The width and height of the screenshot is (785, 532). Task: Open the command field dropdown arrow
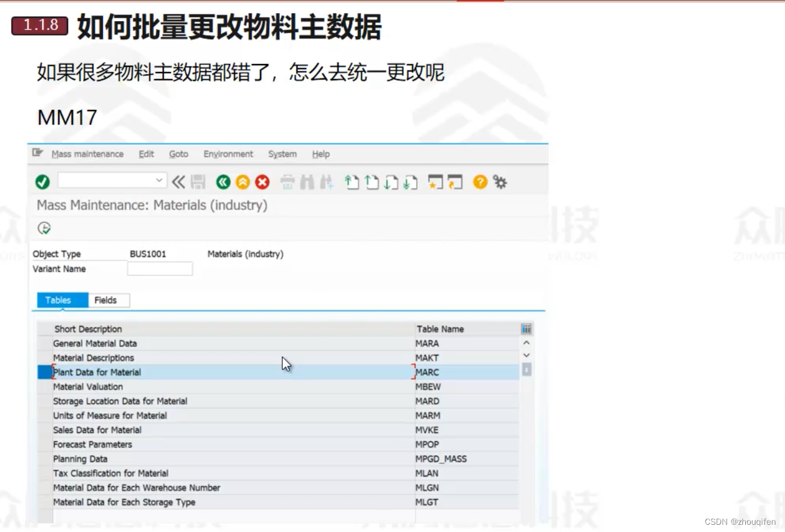click(x=159, y=180)
